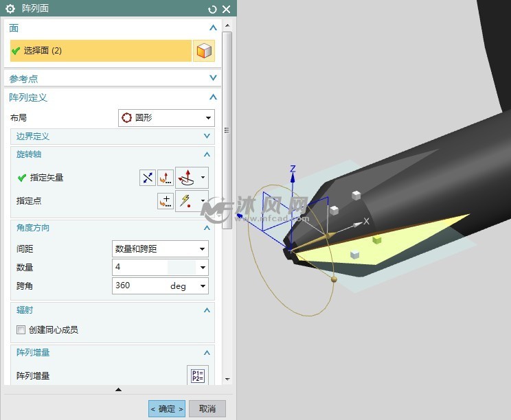The width and height of the screenshot is (511, 420).
Task: Open the 布局 圆形 layout dropdown
Action: (x=166, y=118)
